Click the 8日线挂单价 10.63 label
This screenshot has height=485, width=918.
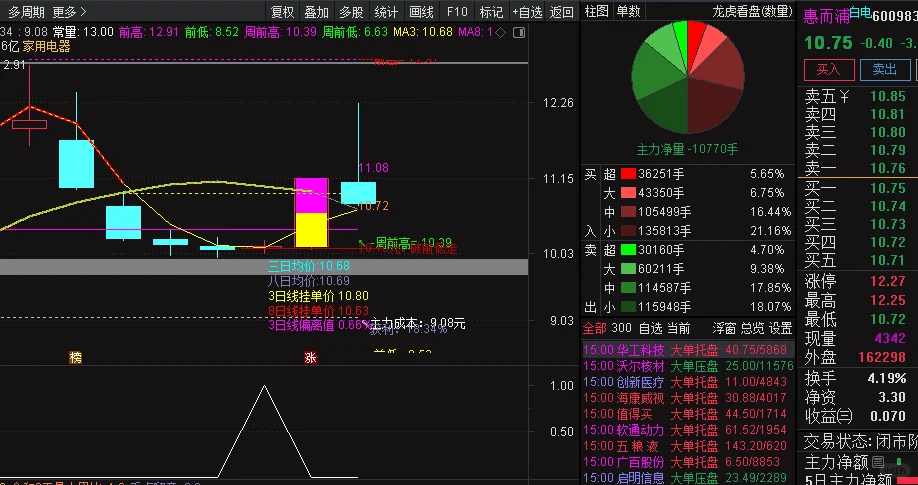click(318, 310)
